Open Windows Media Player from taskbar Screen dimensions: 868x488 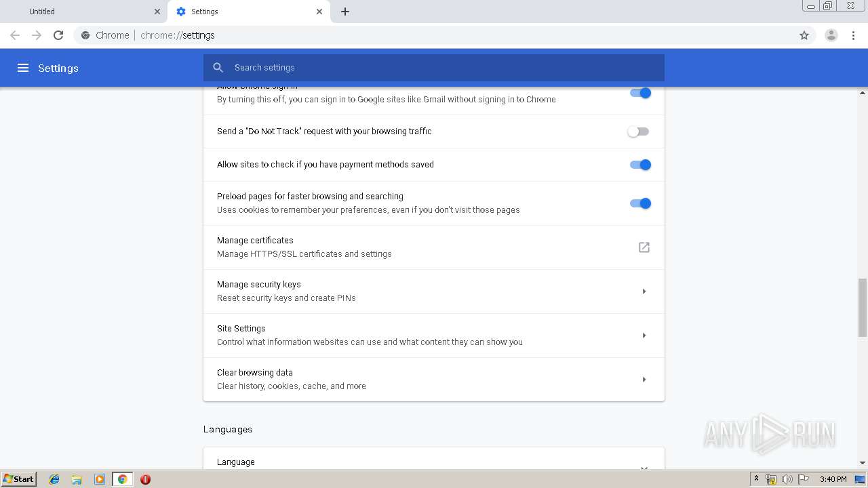pyautogui.click(x=100, y=479)
